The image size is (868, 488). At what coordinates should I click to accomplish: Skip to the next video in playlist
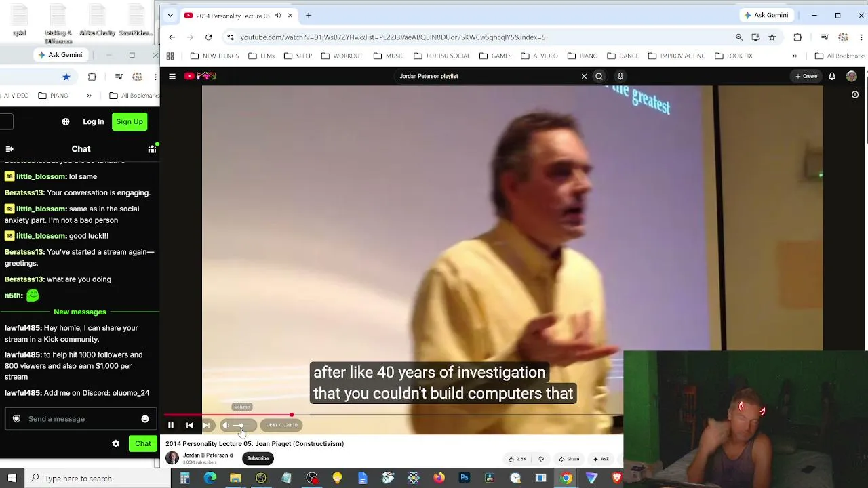point(206,425)
